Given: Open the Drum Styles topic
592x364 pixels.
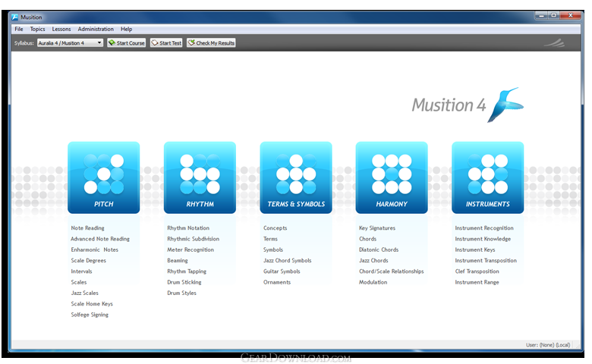Looking at the screenshot, I should 181,293.
